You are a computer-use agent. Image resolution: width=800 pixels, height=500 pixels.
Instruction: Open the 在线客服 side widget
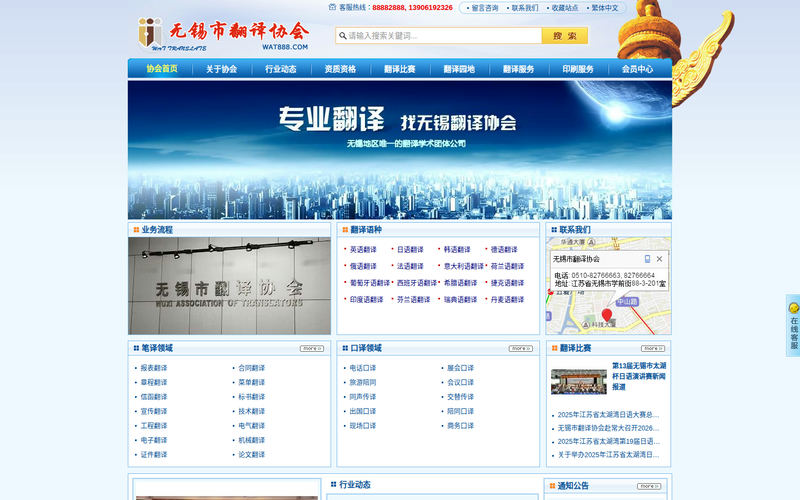click(793, 326)
